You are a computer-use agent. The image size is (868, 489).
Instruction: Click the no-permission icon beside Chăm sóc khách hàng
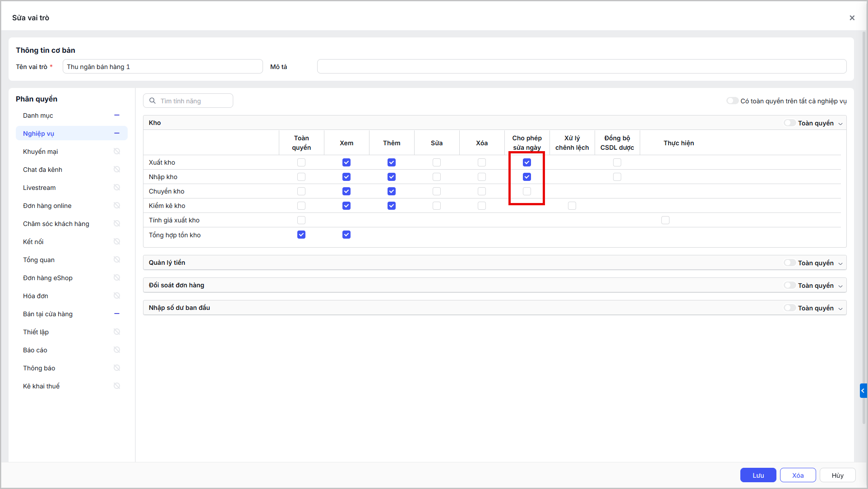pyautogui.click(x=117, y=224)
